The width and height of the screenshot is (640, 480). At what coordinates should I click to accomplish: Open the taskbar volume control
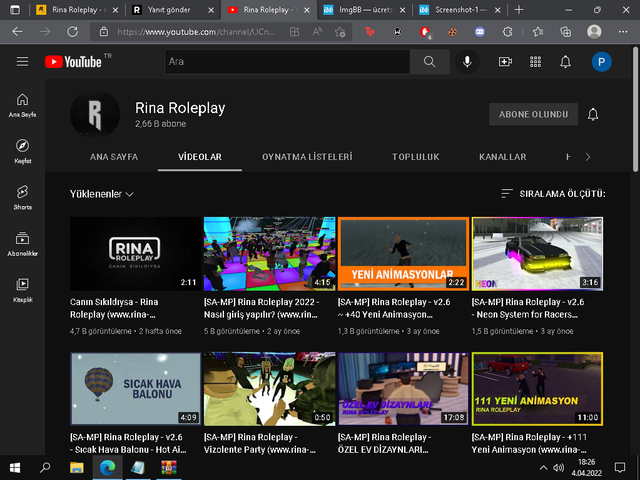[558, 468]
